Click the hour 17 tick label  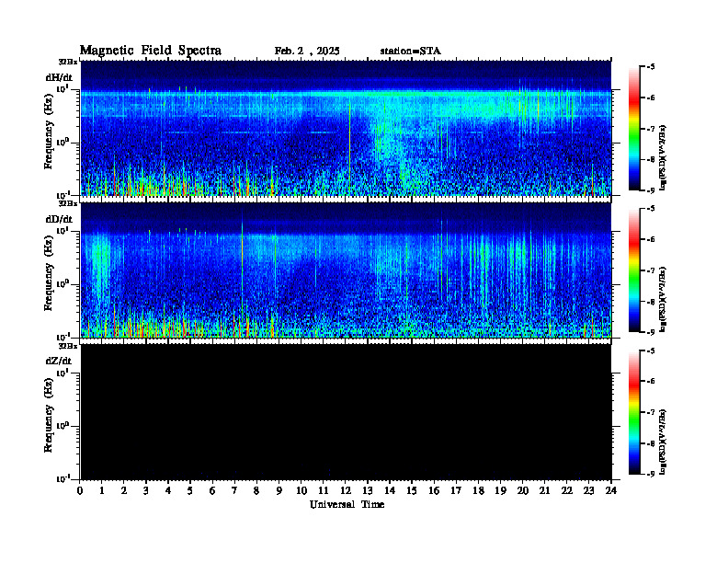[x=456, y=491]
